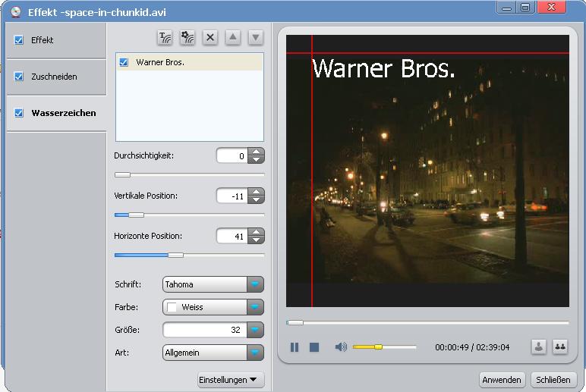Move watermark down arrow icon
The image size is (586, 392).
point(256,37)
